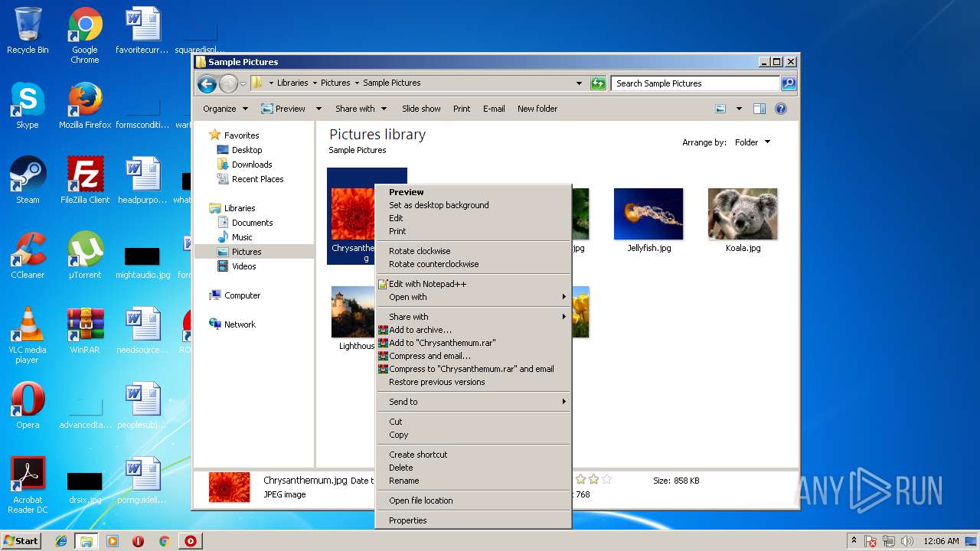Click the Windows Media Player taskbar icon
Viewport: 980px width, 551px height.
[113, 541]
